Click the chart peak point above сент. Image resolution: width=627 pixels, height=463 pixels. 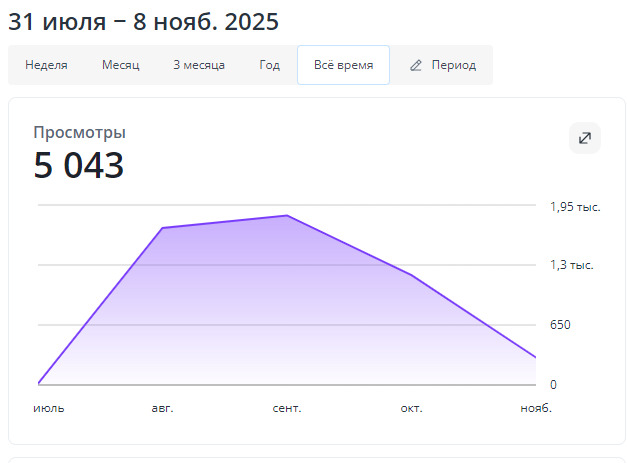point(287,215)
